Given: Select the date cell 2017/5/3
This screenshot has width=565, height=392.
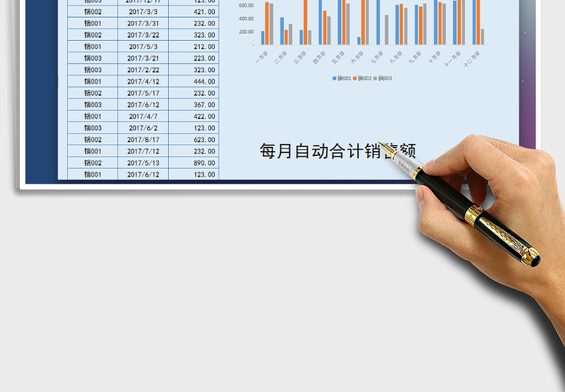Looking at the screenshot, I should [143, 47].
